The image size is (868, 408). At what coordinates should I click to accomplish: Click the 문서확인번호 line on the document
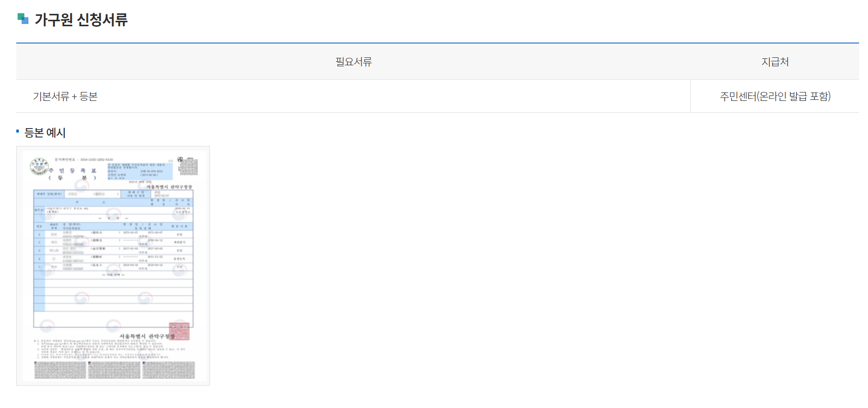[80, 159]
